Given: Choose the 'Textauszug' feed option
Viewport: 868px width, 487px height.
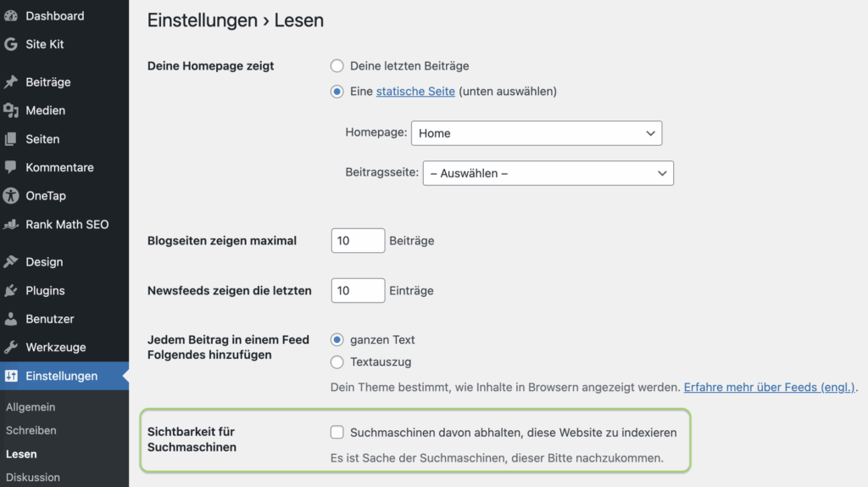Looking at the screenshot, I should [337, 362].
